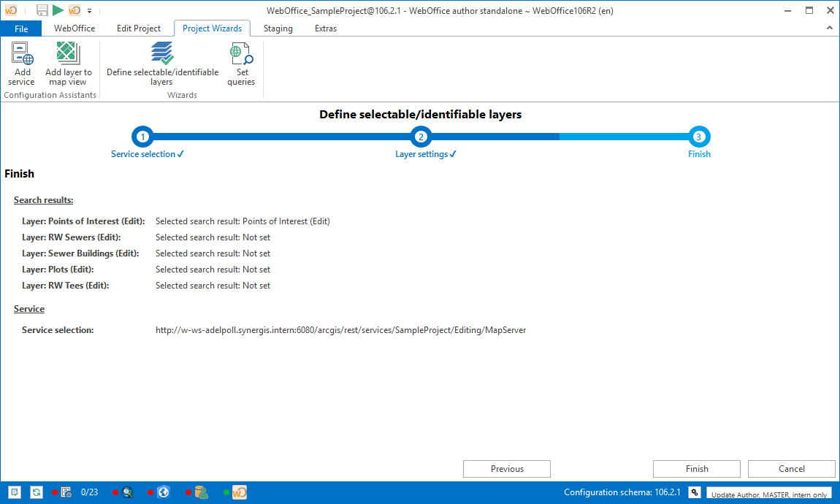Open the Extras menu tab
This screenshot has height=504, width=840.
point(325,28)
